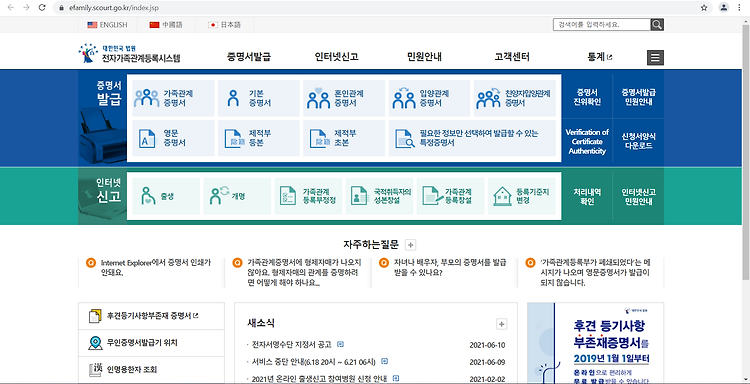Open news item 서비스 중단 안내
This screenshot has width=750, height=384.
(x=314, y=362)
